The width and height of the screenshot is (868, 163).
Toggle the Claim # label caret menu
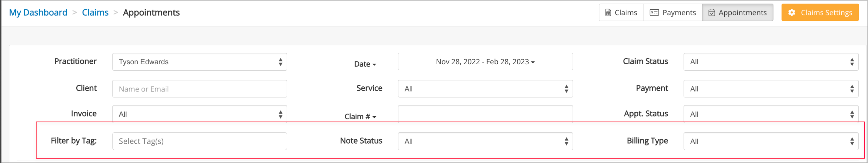click(360, 117)
